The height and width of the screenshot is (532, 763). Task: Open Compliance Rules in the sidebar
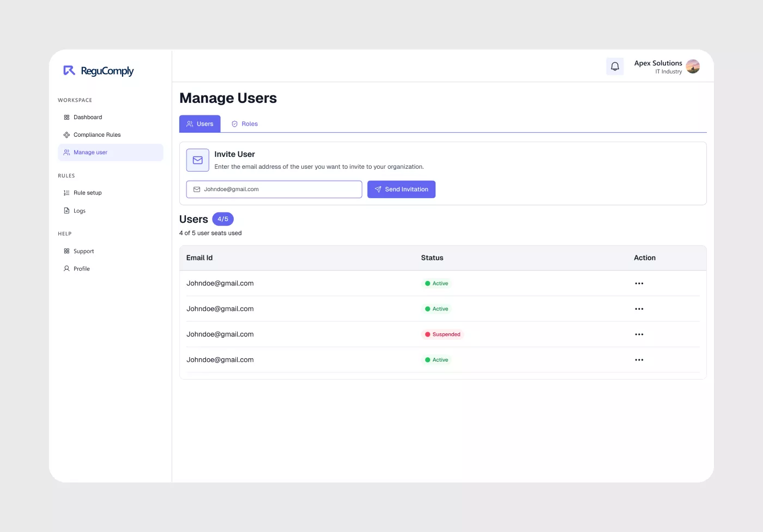(111, 134)
